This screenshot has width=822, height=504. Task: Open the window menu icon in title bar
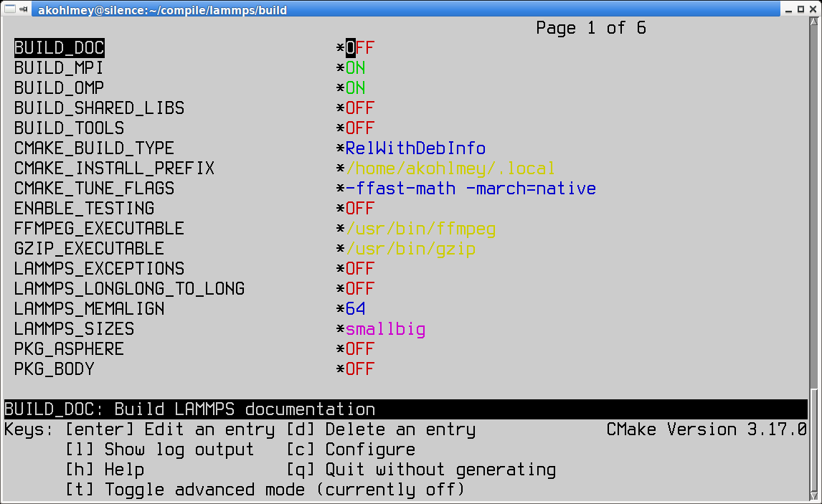9,9
